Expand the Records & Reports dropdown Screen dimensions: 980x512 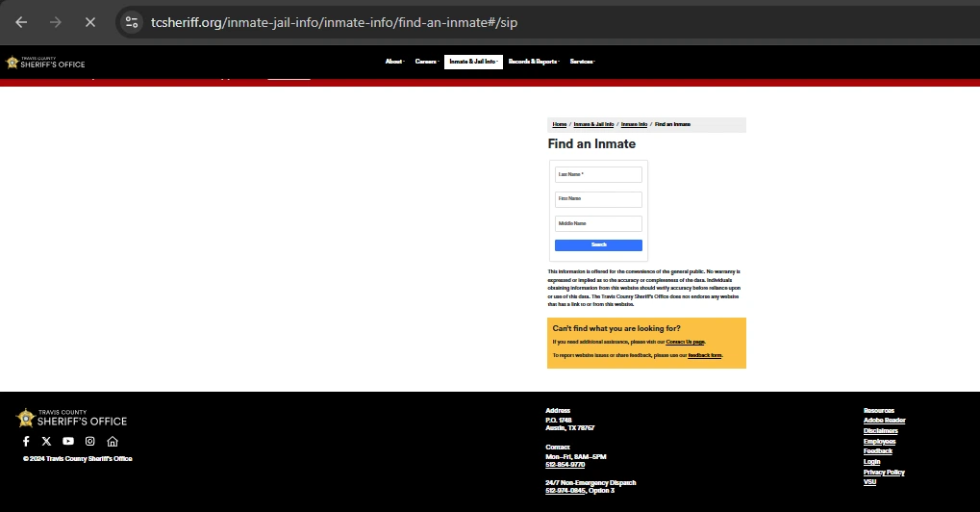coord(533,62)
